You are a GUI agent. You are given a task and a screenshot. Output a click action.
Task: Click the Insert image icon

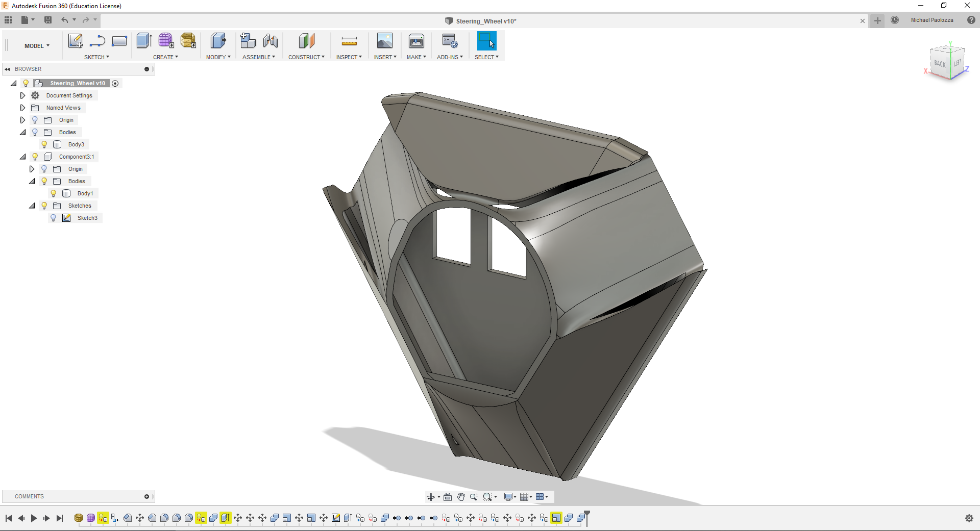(384, 41)
